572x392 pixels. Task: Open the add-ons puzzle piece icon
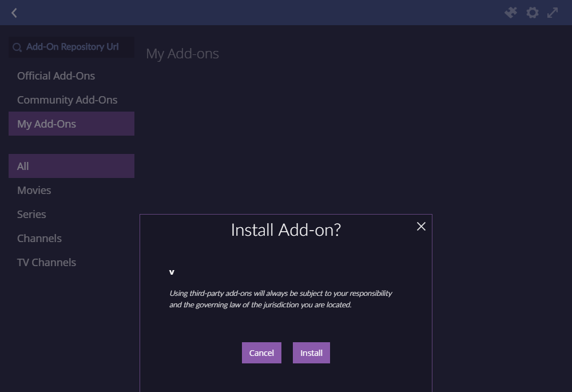(x=511, y=13)
